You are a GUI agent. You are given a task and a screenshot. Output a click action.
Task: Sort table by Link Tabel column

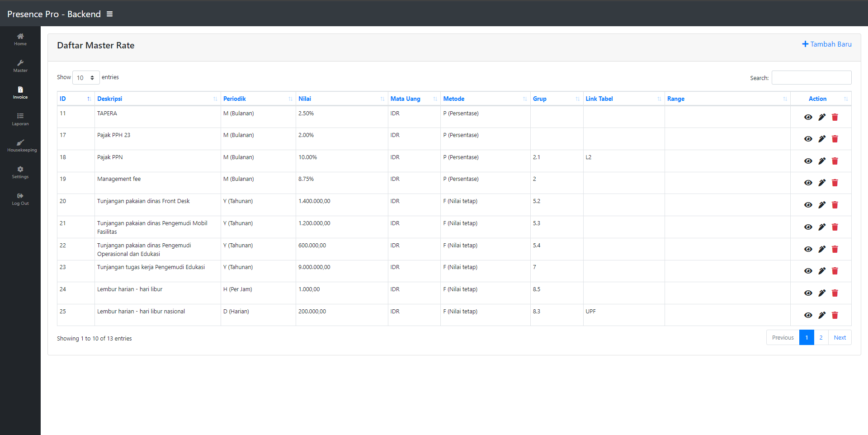point(624,99)
